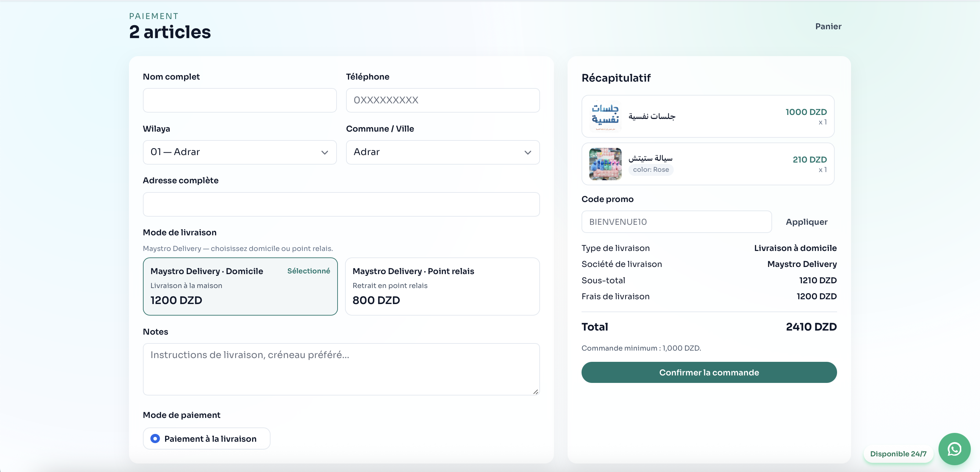Open the Wilaya dropdown
The width and height of the screenshot is (980, 472).
pyautogui.click(x=240, y=152)
